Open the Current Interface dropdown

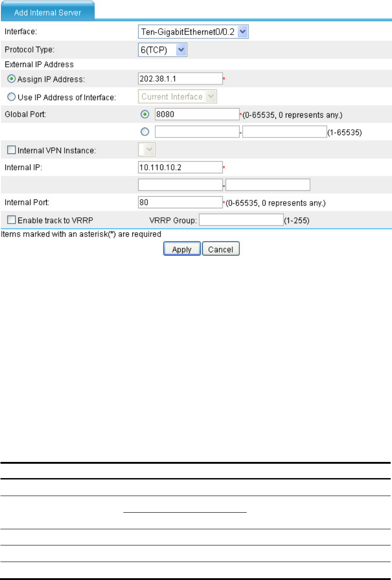tap(178, 97)
